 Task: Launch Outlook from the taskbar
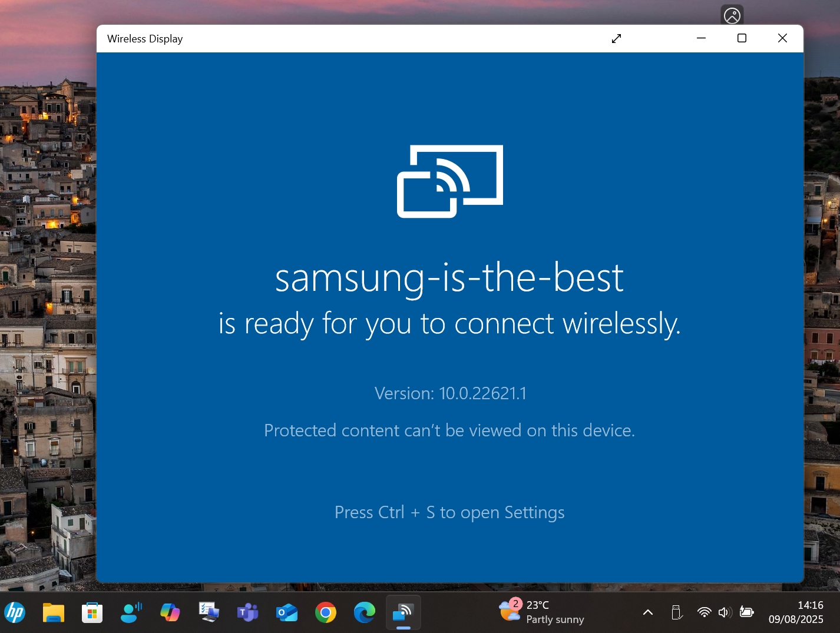[286, 612]
